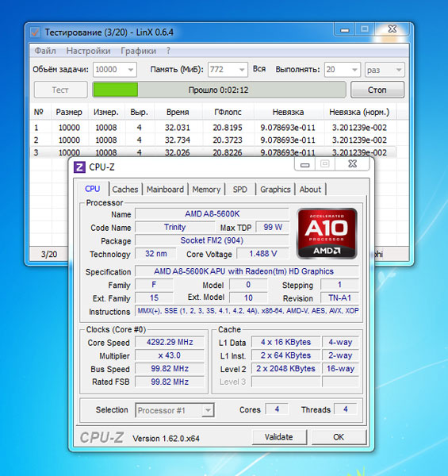Viewport: 448px width, 476px height.
Task: Select result row with time 32.026
Action: [x=213, y=152]
